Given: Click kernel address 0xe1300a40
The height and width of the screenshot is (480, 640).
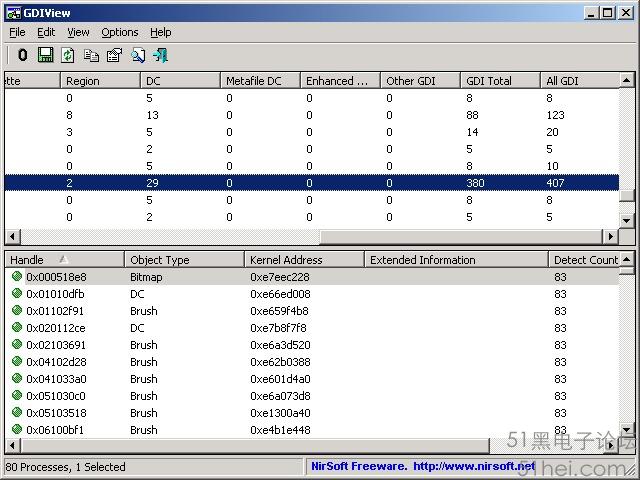Looking at the screenshot, I should tap(280, 413).
